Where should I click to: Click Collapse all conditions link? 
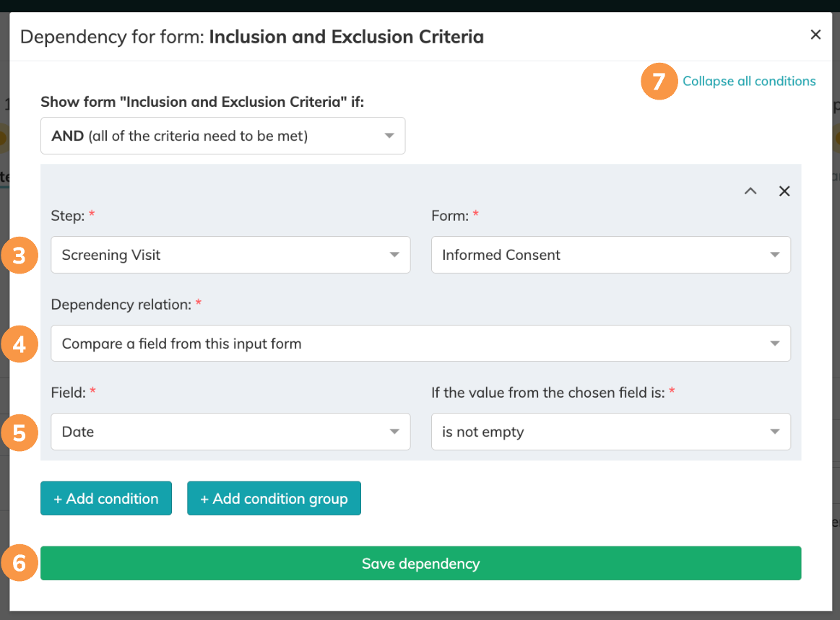[749, 82]
